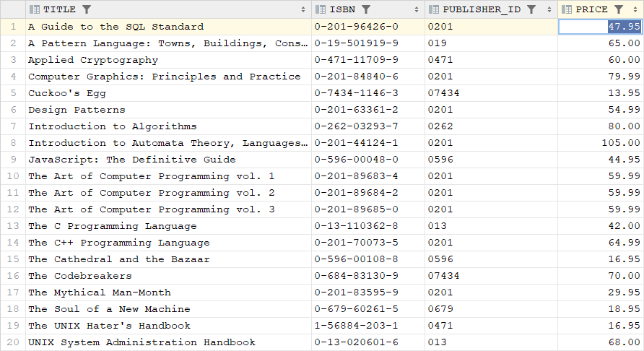Select ISBN cell 0-471-11709-9
644x351 pixels.
pyautogui.click(x=368, y=60)
